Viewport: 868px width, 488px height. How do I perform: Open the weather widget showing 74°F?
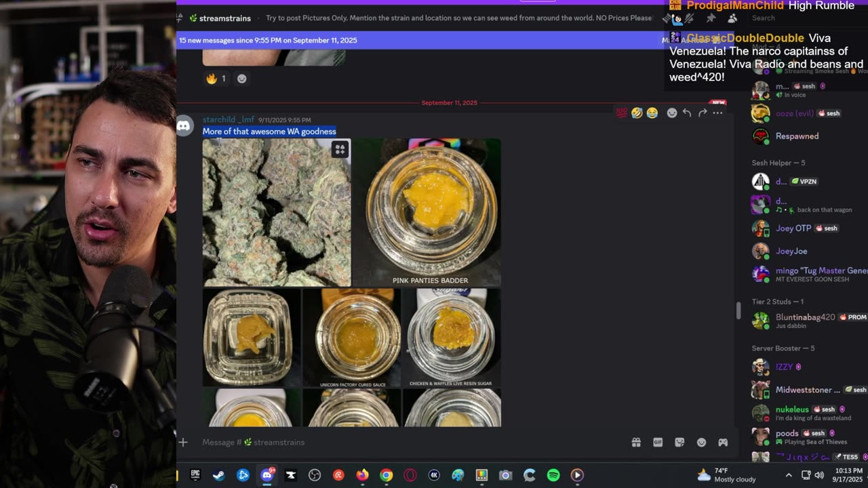(726, 475)
